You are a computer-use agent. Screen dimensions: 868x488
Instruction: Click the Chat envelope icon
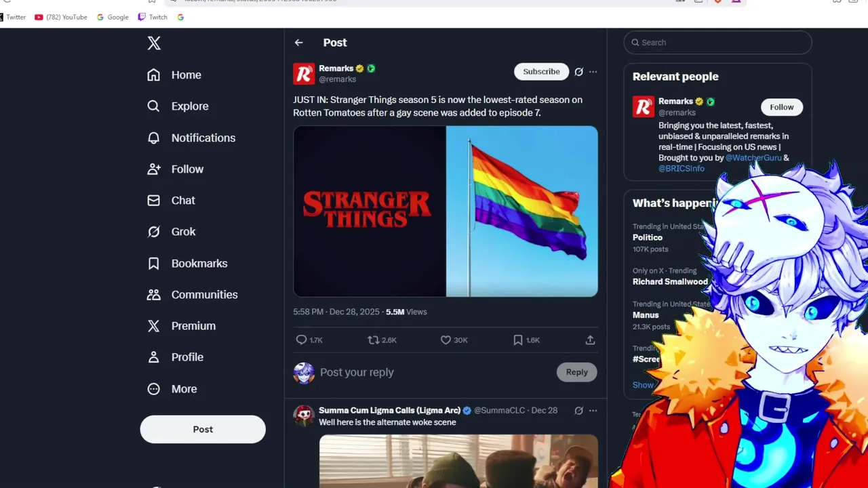[154, 200]
